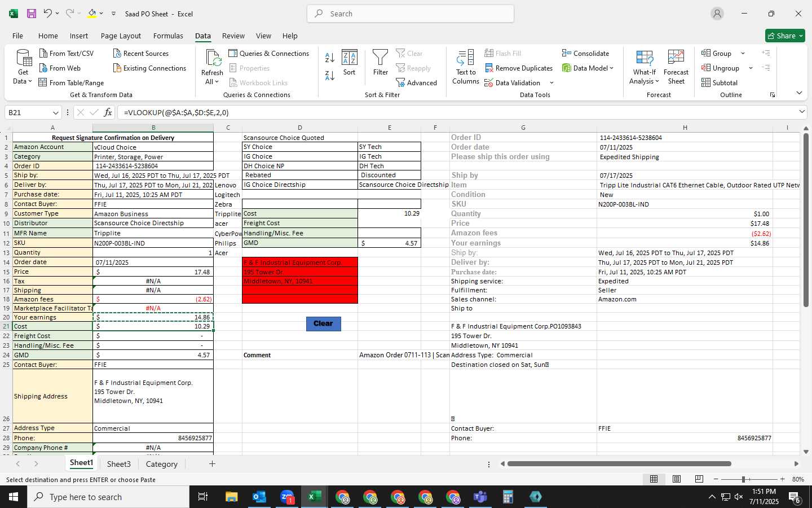Viewport: 812px width, 508px height.
Task: Click the Save icon in title bar
Action: point(31,14)
